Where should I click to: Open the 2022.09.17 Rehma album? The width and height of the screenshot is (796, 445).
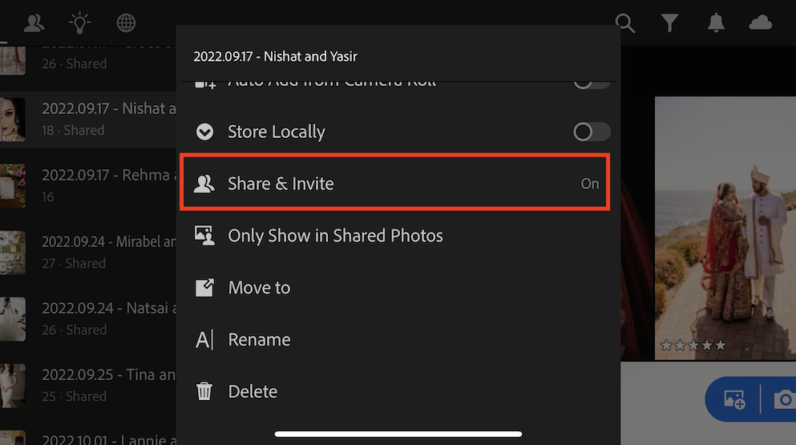coord(100,184)
